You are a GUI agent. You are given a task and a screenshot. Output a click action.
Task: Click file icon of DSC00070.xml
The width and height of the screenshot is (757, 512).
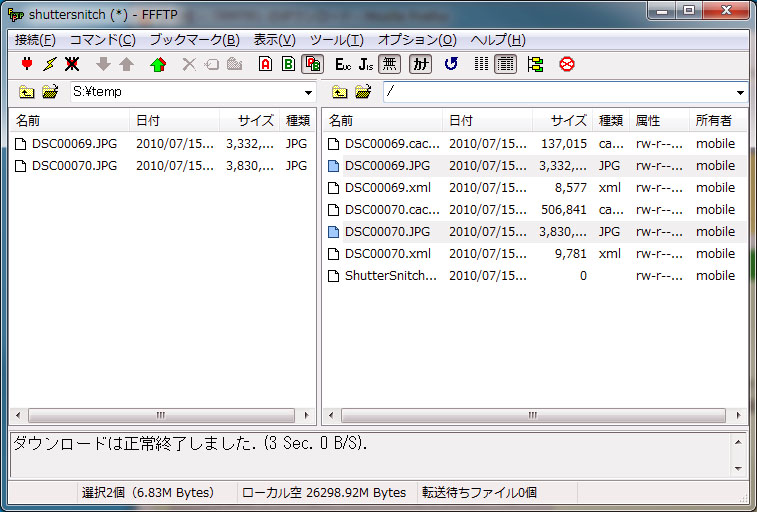click(333, 254)
